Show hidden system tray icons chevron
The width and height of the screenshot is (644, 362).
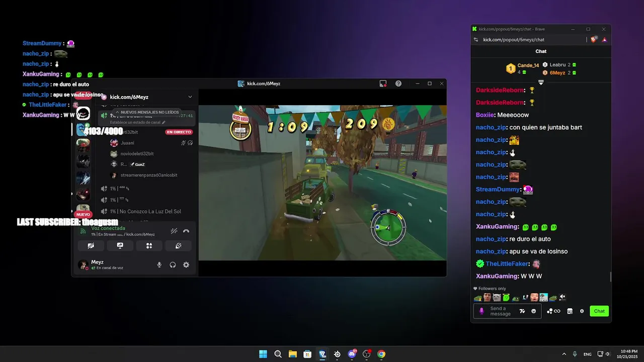(563, 354)
